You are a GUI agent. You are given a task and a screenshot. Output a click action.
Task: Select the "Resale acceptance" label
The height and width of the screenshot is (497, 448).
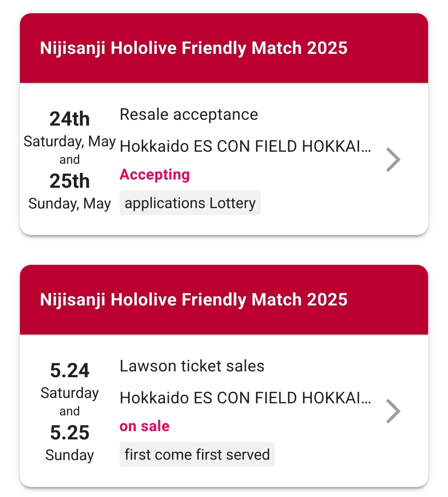pos(189,115)
